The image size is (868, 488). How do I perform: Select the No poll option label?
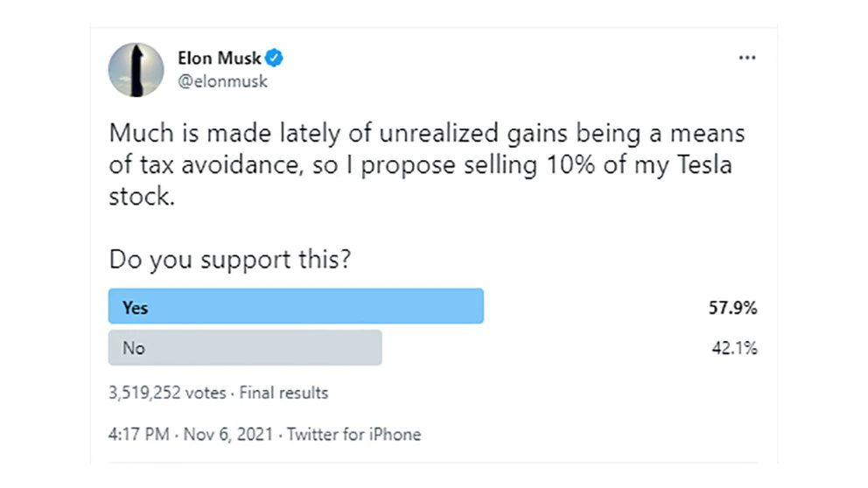tap(133, 348)
